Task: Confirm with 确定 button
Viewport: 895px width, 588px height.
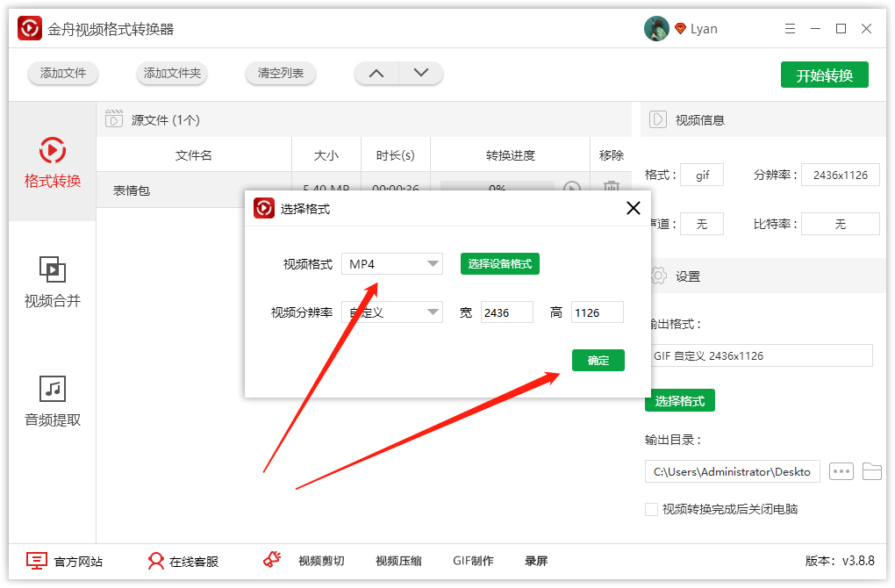Action: click(598, 360)
